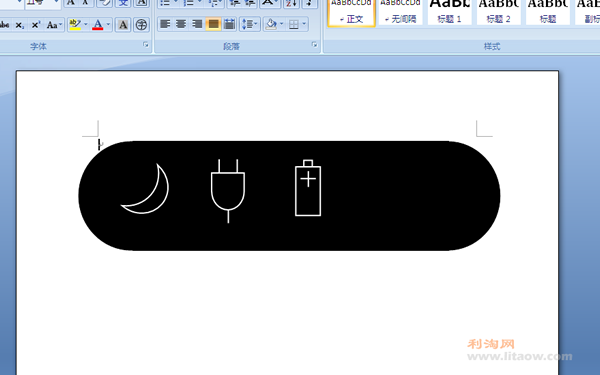Open the borders dropdown arrow

(x=304, y=24)
